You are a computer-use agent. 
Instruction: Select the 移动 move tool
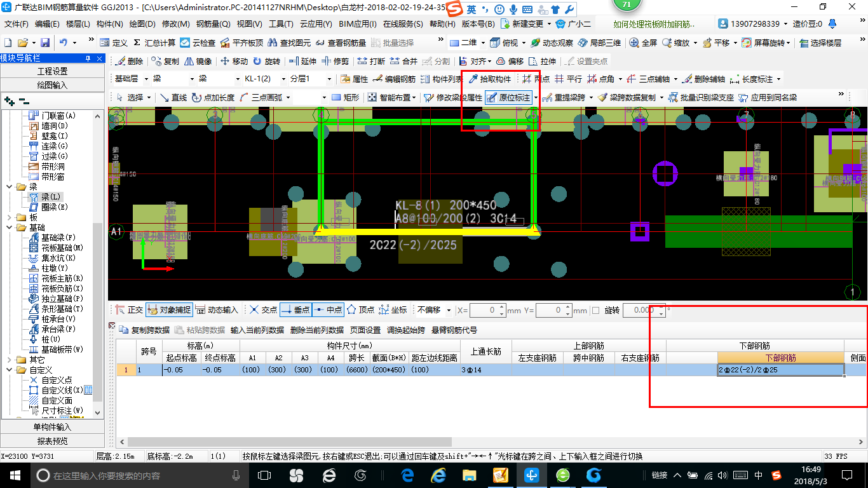click(234, 62)
